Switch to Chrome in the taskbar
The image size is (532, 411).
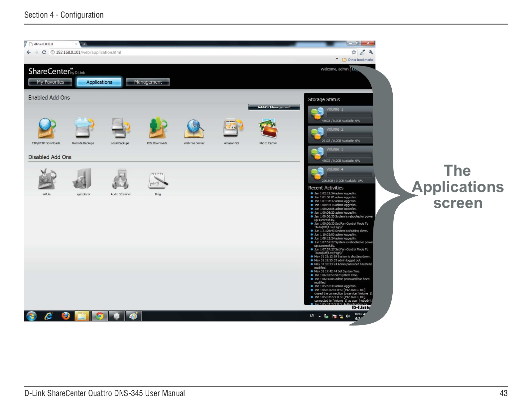pyautogui.click(x=99, y=316)
